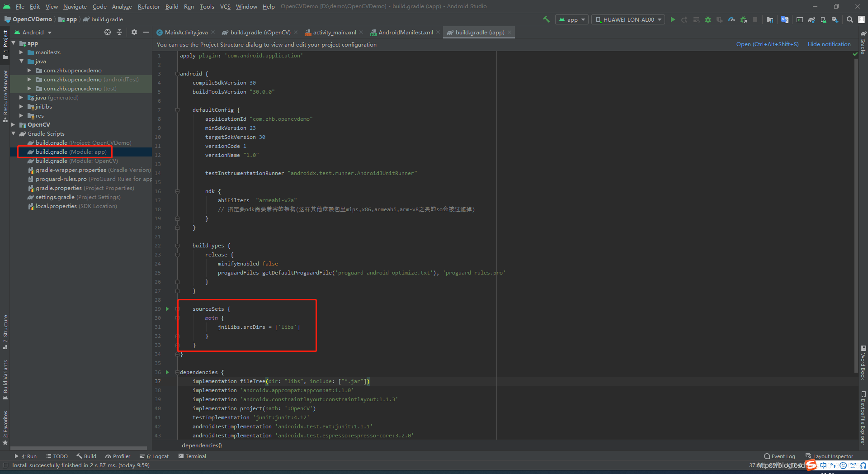The height and width of the screenshot is (474, 868).
Task: Start debugging with the green bug icon
Action: point(708,19)
